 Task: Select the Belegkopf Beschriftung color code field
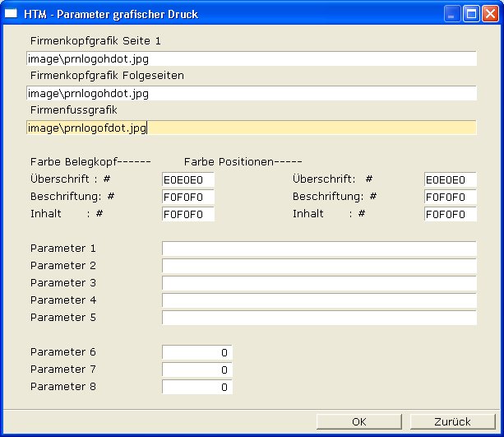[x=188, y=198]
